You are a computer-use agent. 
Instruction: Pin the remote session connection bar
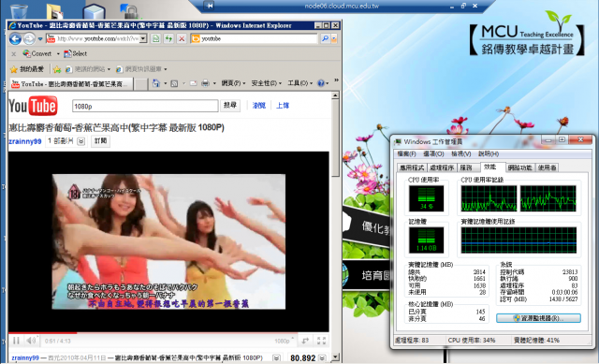point(209,6)
